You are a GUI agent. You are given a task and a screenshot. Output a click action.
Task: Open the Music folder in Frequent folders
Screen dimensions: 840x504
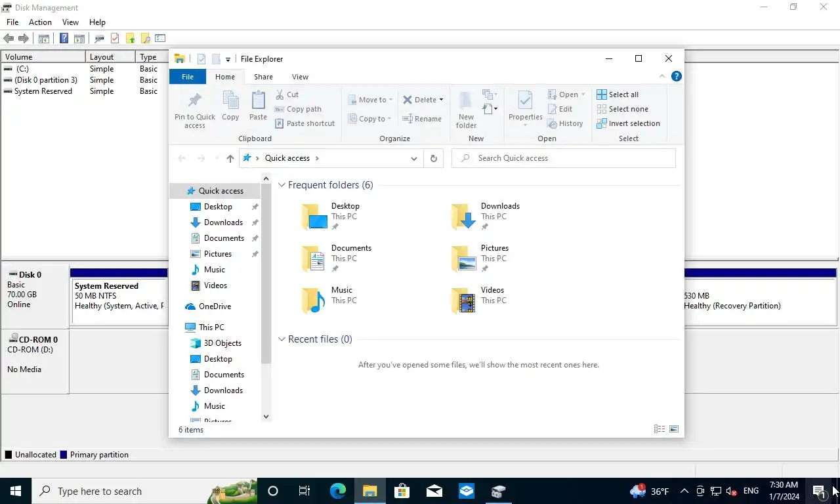coord(328,300)
